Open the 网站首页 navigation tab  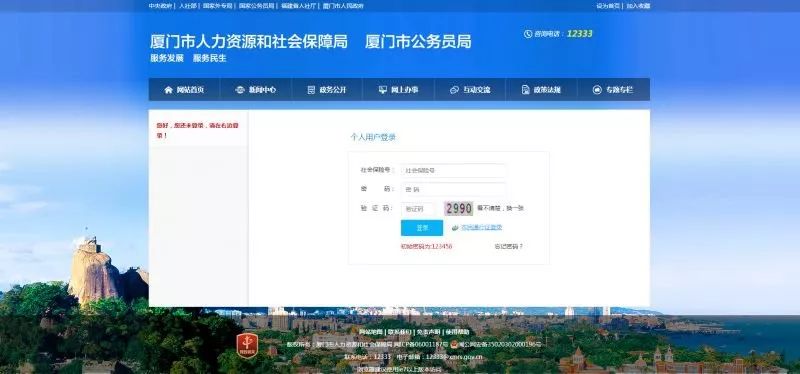pos(184,90)
